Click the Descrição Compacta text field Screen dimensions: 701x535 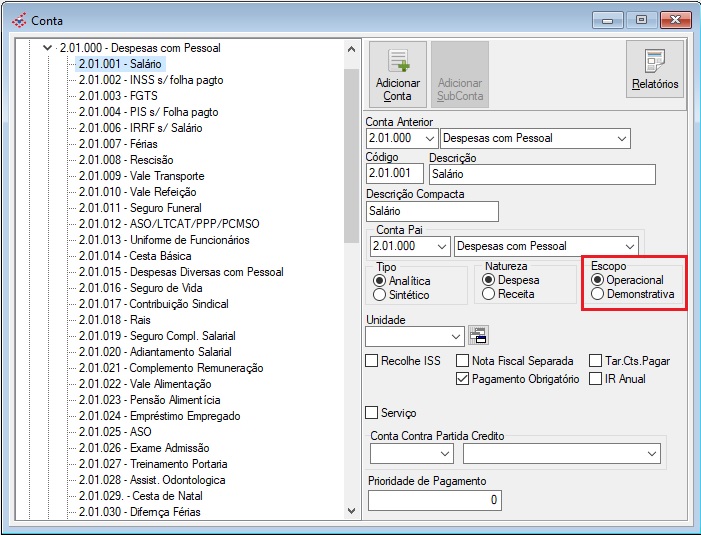432,211
